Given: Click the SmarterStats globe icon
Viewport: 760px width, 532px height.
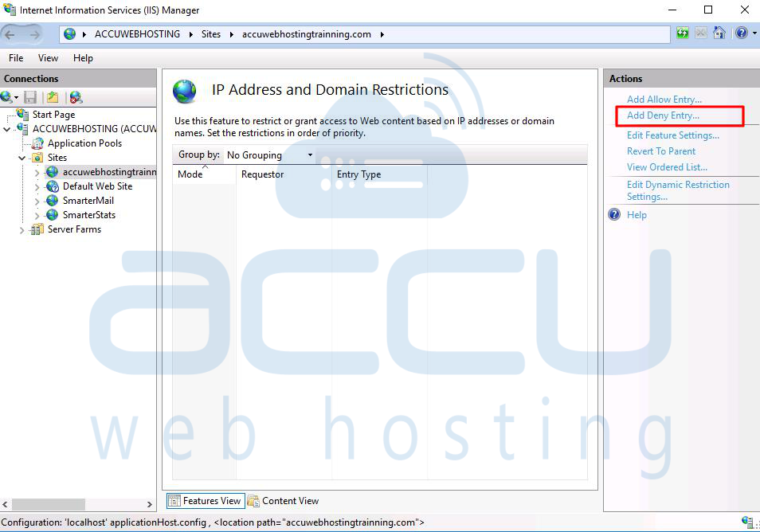Looking at the screenshot, I should (x=53, y=215).
